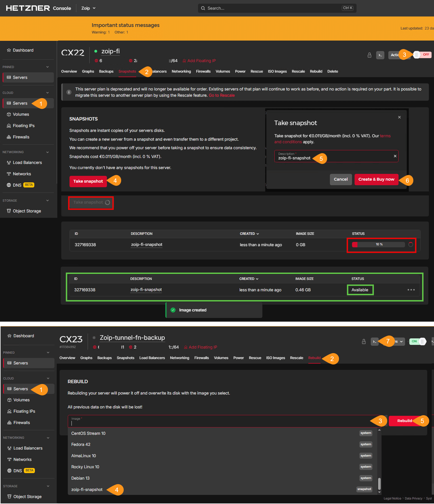This screenshot has height=504, width=434.
Task: Click the image list scrollbar
Action: click(x=379, y=484)
